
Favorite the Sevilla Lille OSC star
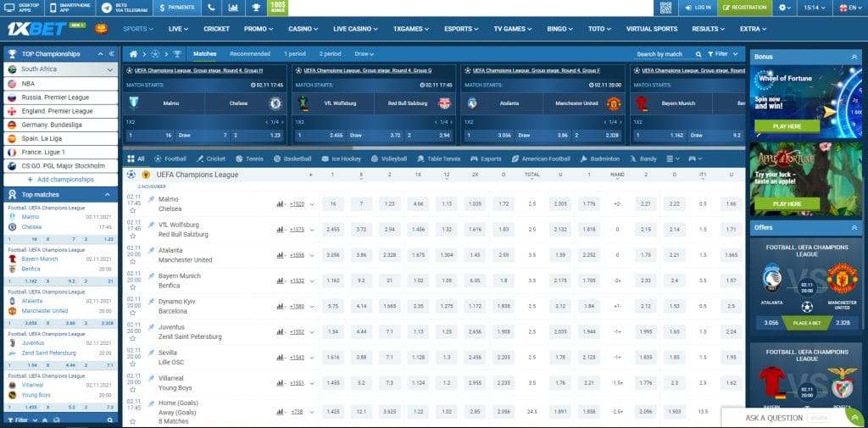132,364
